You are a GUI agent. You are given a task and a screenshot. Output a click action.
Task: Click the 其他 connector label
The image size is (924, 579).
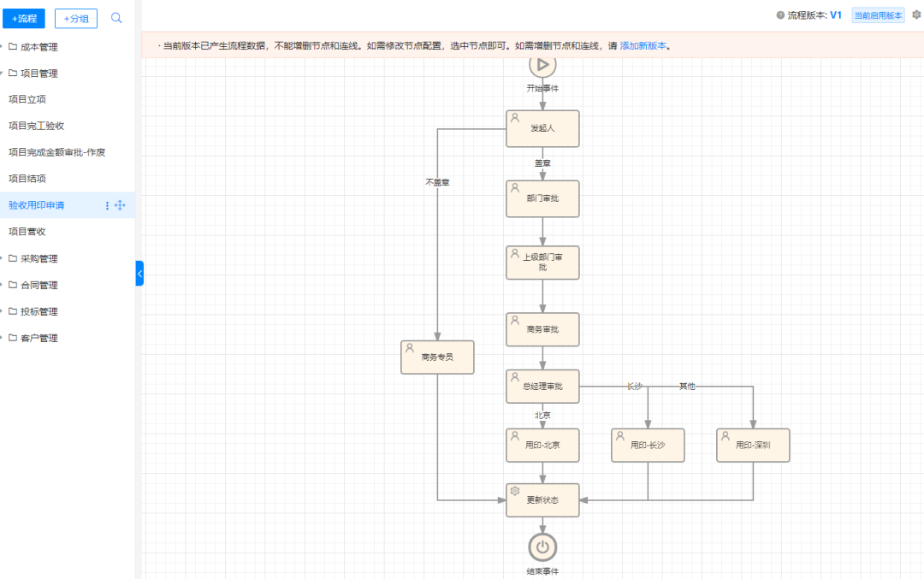[687, 387]
